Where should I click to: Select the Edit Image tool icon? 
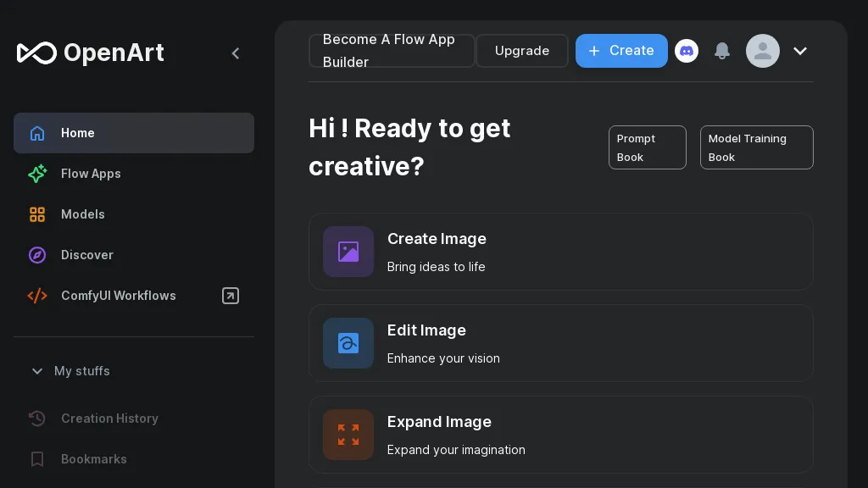click(348, 343)
